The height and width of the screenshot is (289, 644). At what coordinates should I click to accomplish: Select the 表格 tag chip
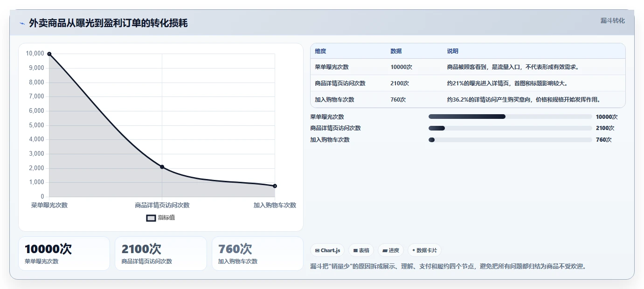point(361,250)
